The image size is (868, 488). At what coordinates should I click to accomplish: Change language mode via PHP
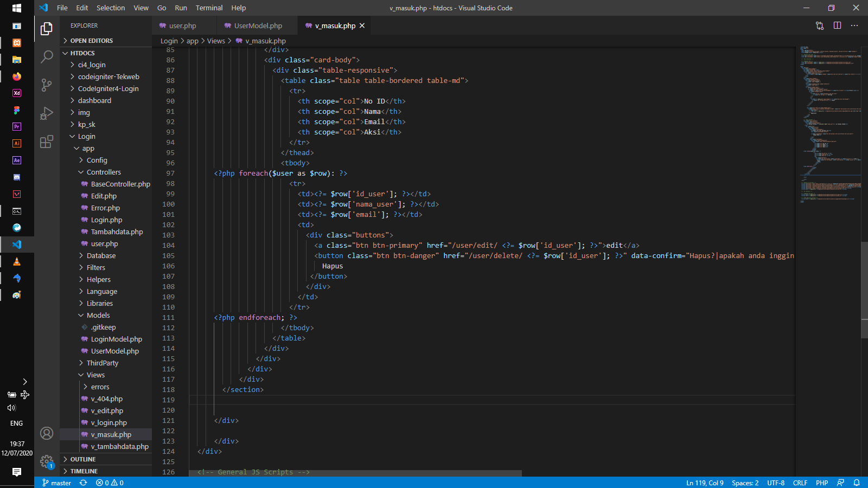point(822,483)
